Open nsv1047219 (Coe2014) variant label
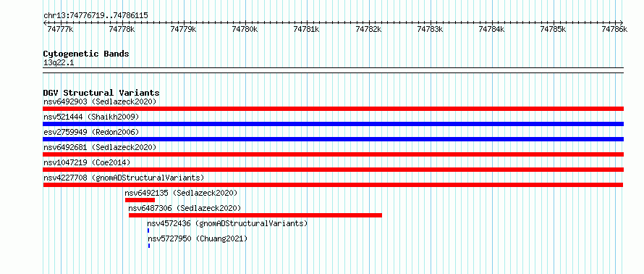644x274 pixels. [87, 162]
